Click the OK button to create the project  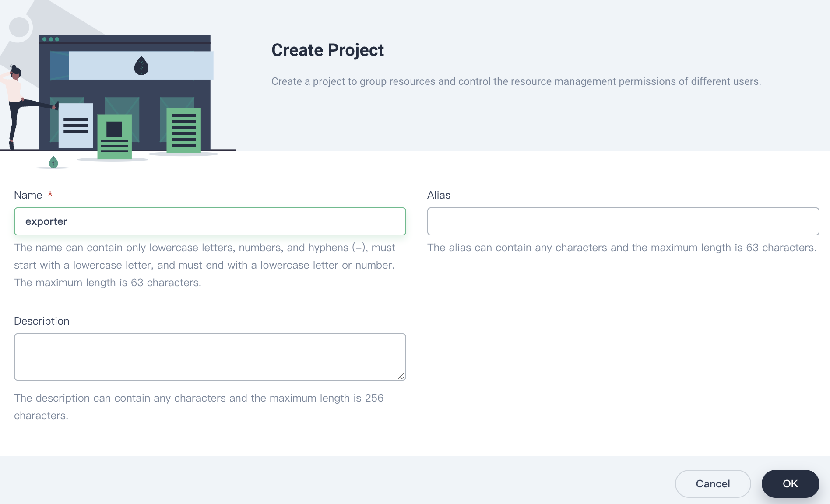click(x=790, y=484)
